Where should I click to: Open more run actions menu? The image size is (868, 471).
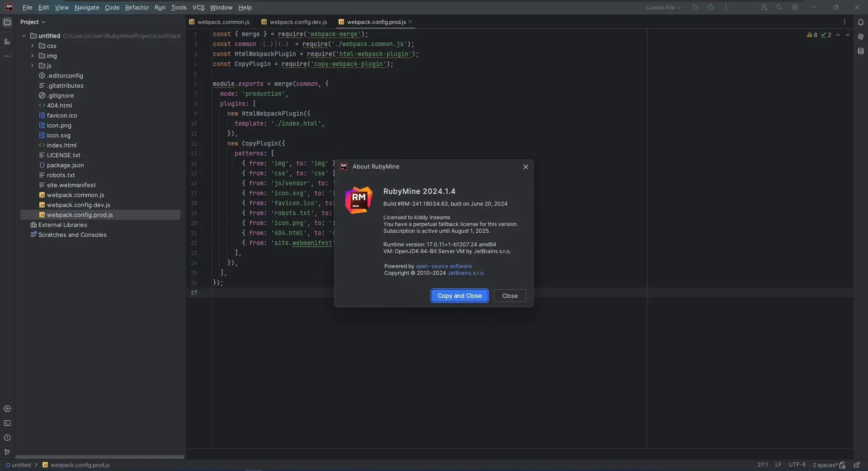pos(726,7)
